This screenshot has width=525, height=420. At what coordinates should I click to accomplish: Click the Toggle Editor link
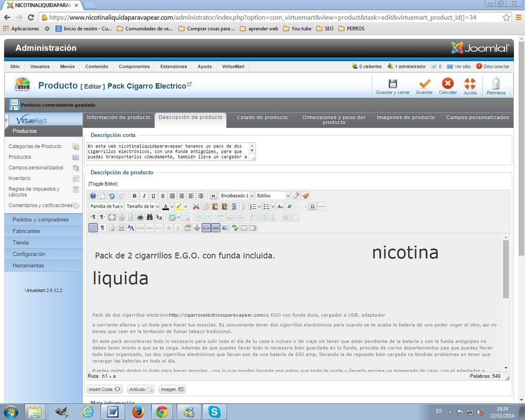103,184
